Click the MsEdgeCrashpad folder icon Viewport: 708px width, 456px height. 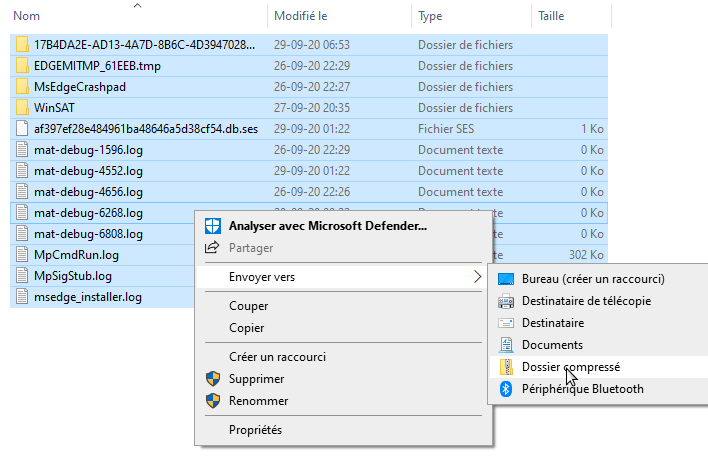click(x=22, y=87)
